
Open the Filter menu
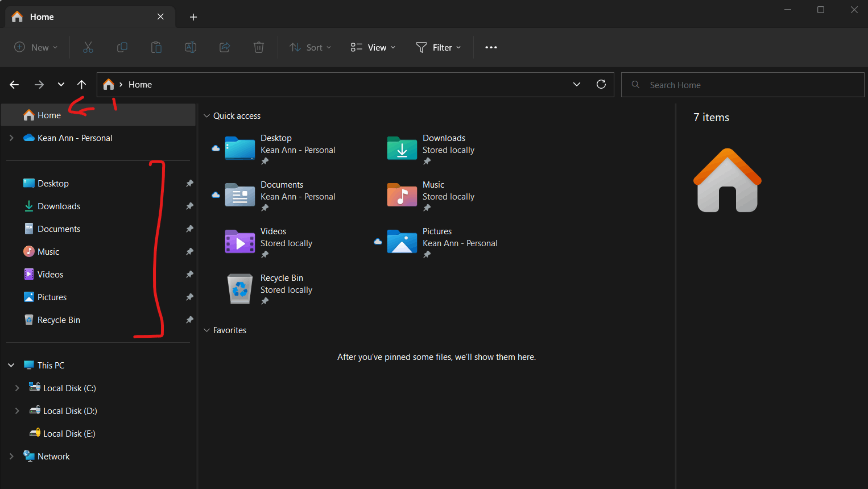coord(438,47)
